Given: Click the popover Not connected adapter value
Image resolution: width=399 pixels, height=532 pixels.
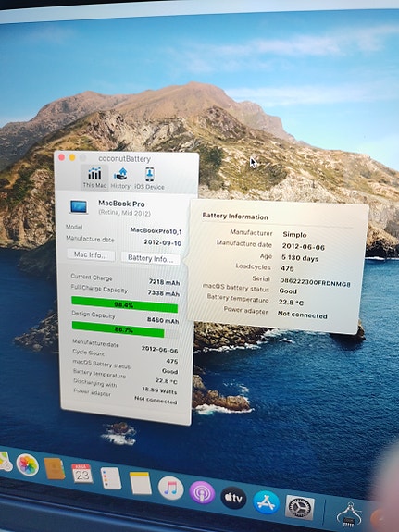Looking at the screenshot, I should pos(302,315).
